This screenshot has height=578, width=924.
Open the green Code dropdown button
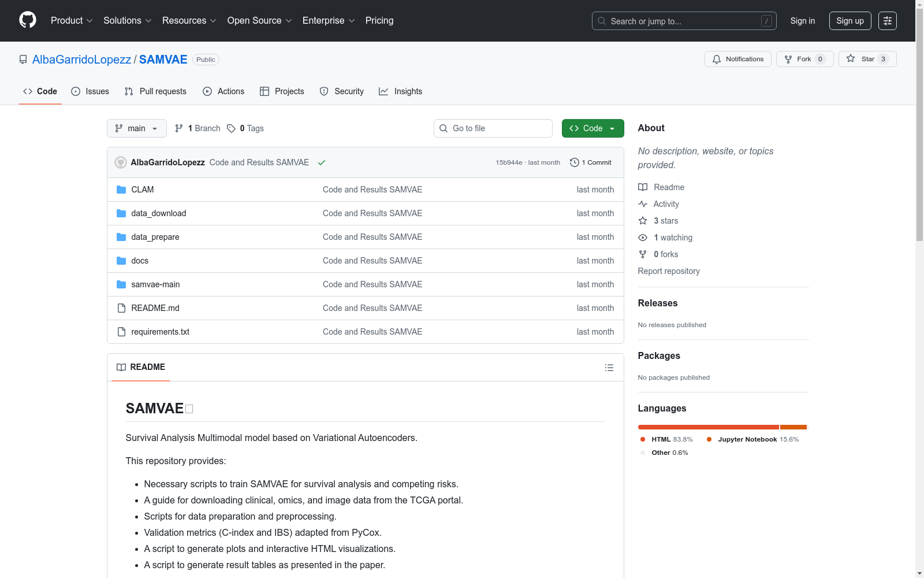593,128
